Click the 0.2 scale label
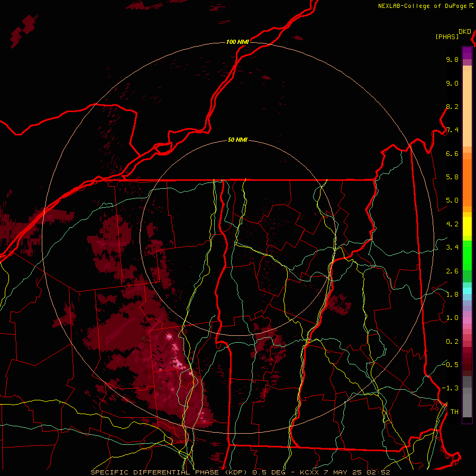The height and width of the screenshot is (476, 476). click(452, 342)
